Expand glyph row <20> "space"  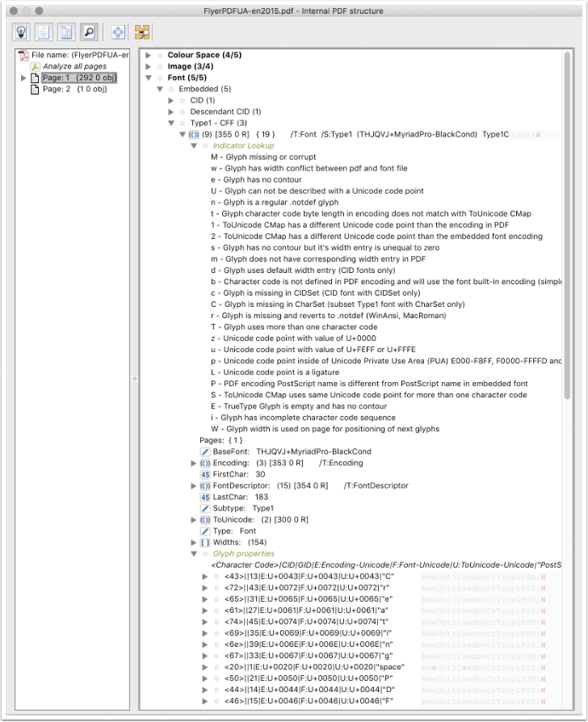tap(205, 667)
